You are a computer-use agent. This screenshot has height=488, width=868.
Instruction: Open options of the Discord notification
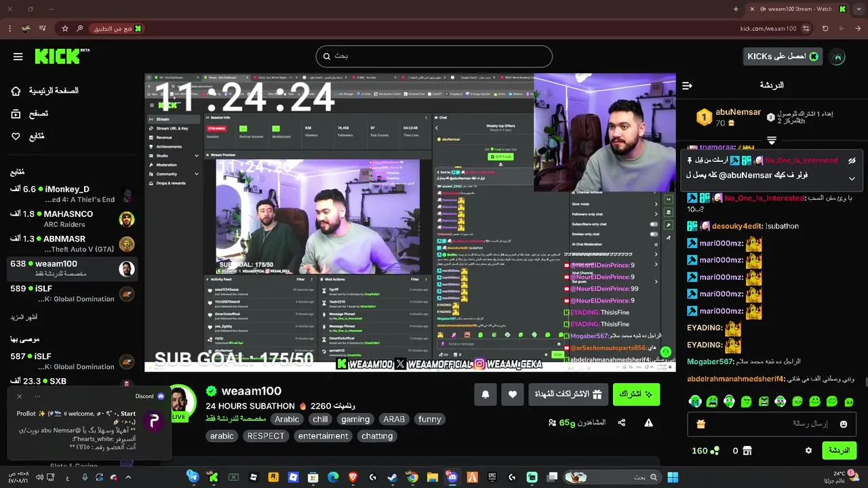pyautogui.click(x=38, y=396)
